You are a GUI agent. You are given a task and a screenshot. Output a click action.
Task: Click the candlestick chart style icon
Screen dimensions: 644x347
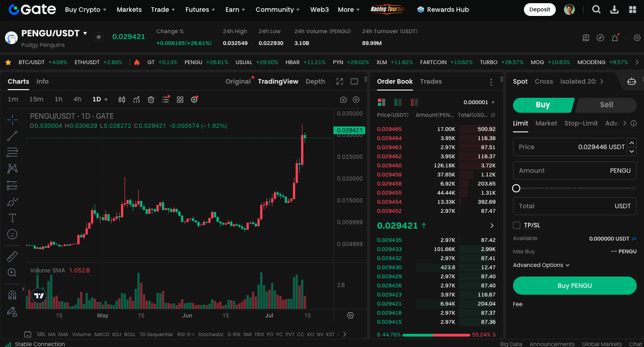(x=122, y=100)
